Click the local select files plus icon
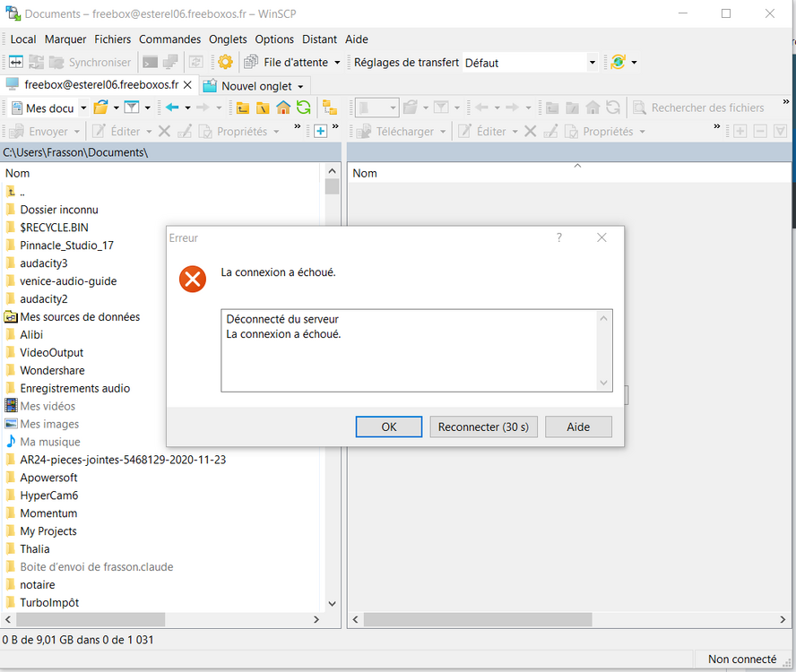 click(x=321, y=131)
